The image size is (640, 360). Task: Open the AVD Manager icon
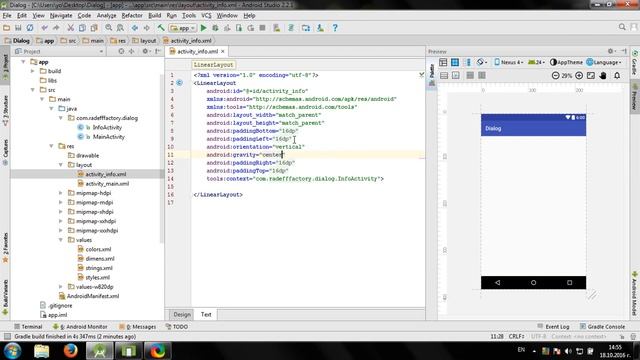277,28
